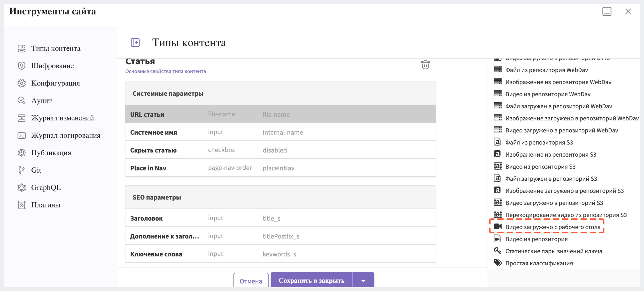The height and width of the screenshot is (291, 644).
Task: Click icon for Видео из репозитория WebDav
Action: pos(497,94)
